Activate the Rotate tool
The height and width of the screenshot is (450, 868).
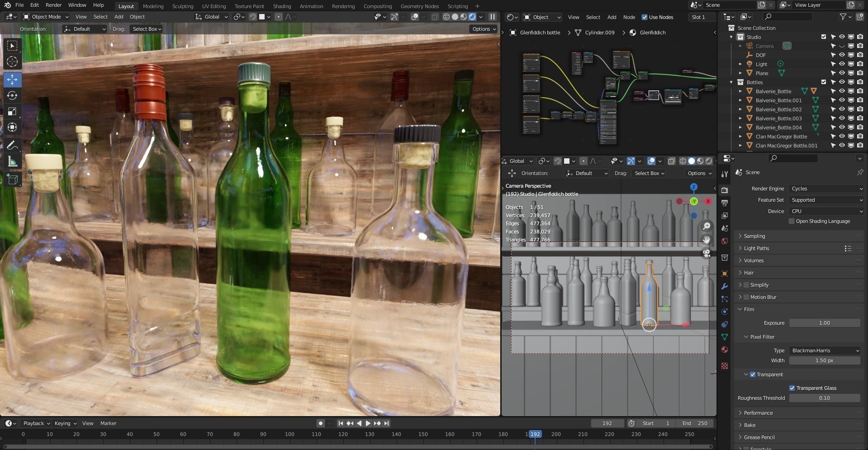tap(12, 95)
